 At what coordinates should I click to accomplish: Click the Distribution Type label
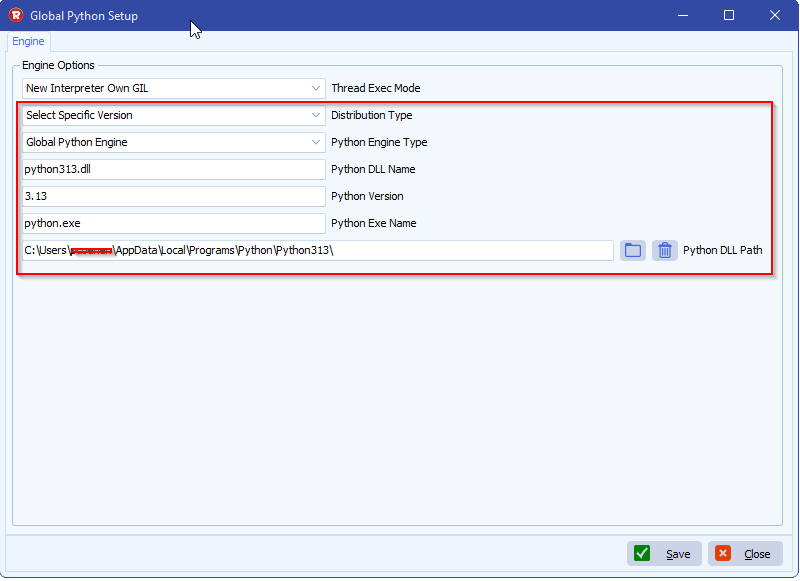click(x=371, y=115)
